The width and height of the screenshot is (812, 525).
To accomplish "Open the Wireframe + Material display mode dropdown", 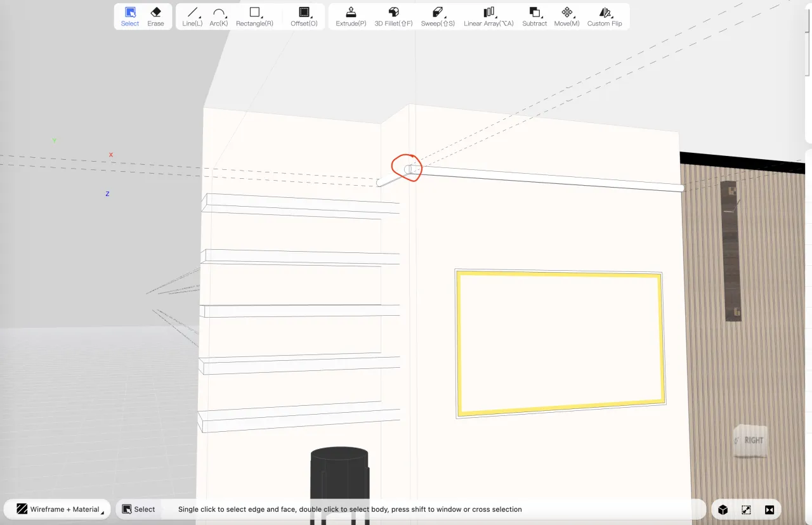I will [x=58, y=509].
